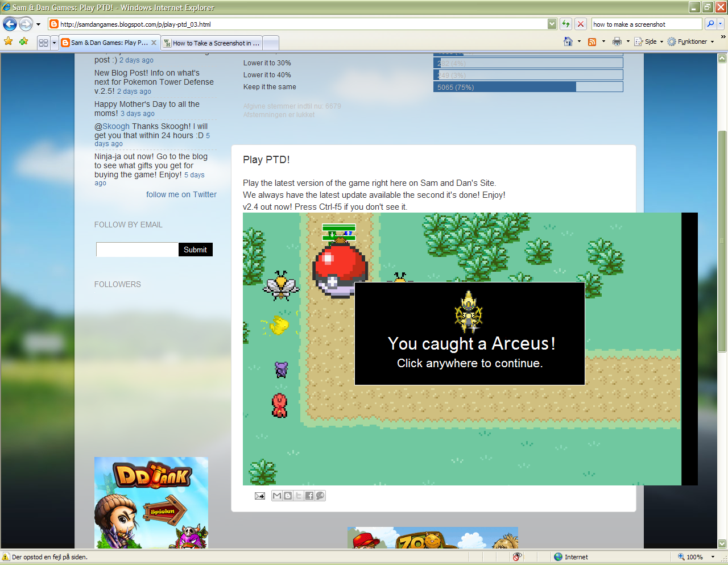This screenshot has width=728, height=565.
Task: Click the Internet security zone indicator
Action: pos(571,557)
